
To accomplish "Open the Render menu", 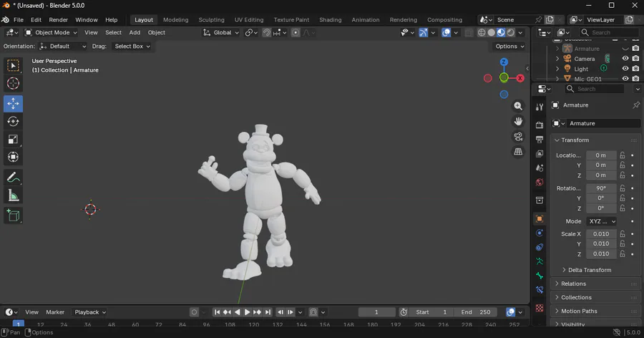I will pos(59,20).
